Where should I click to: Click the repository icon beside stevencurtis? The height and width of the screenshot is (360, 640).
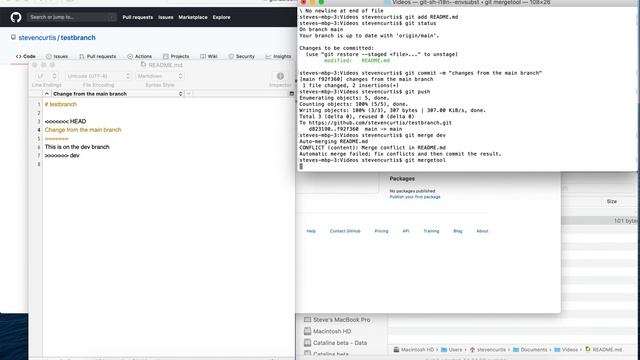coord(13,37)
